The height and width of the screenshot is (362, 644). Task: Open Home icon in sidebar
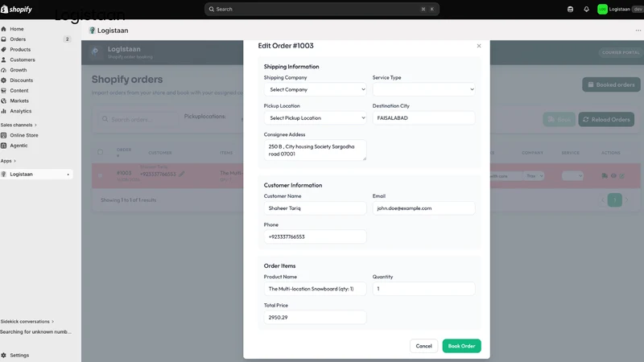tap(4, 29)
